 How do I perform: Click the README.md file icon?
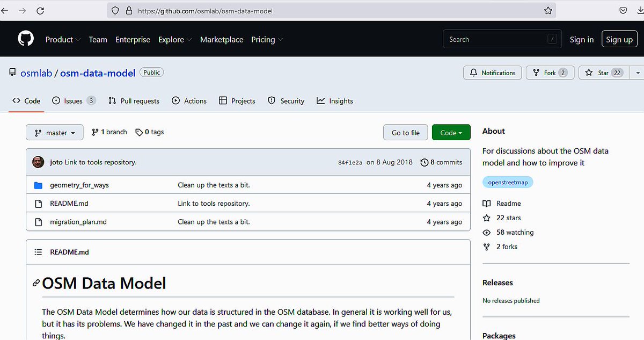(x=38, y=204)
